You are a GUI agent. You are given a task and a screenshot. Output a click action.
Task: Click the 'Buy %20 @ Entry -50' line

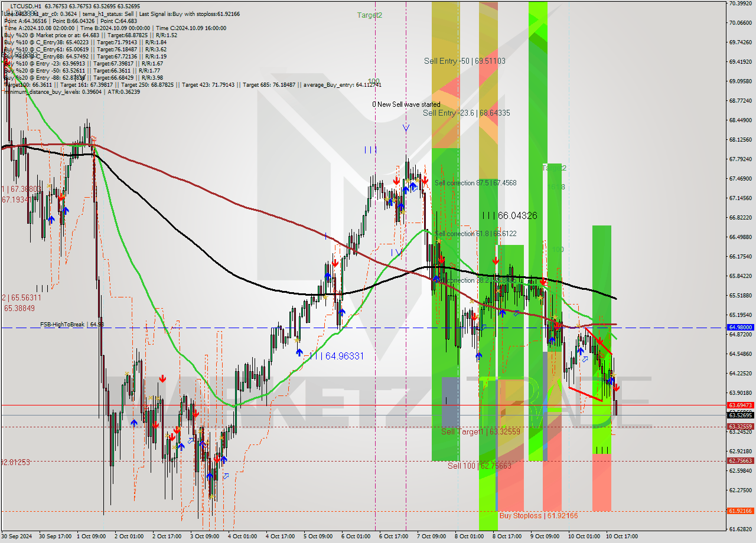click(82, 70)
